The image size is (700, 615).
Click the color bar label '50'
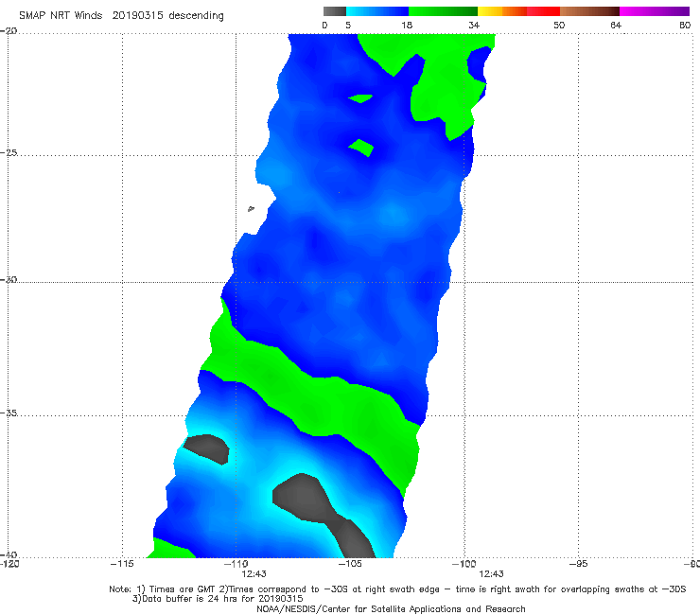(559, 25)
